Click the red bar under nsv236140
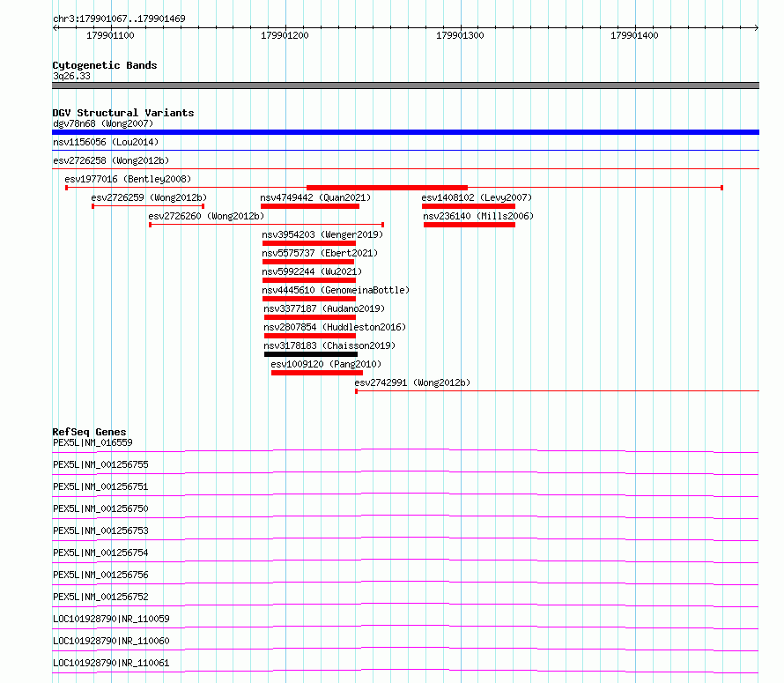The image size is (784, 683). [x=470, y=225]
